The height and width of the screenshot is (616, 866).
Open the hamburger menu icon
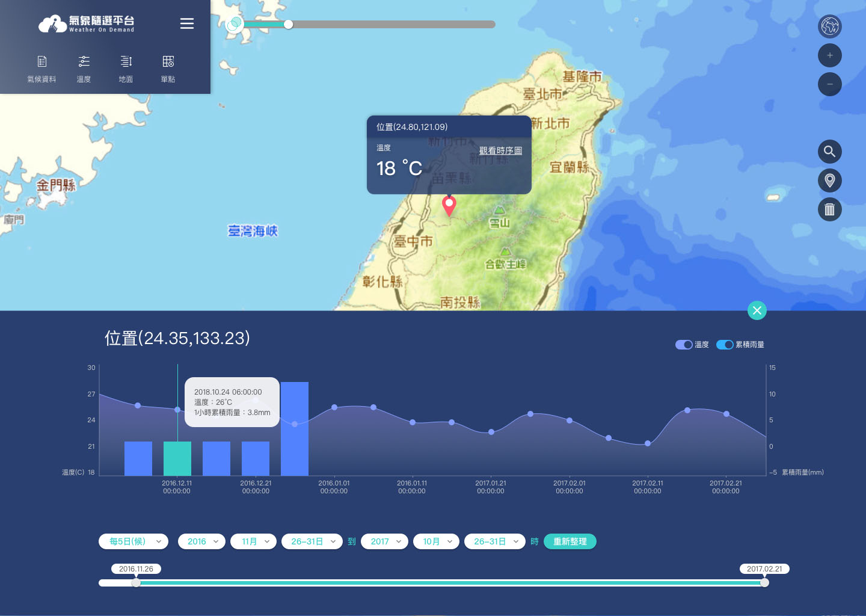(187, 23)
